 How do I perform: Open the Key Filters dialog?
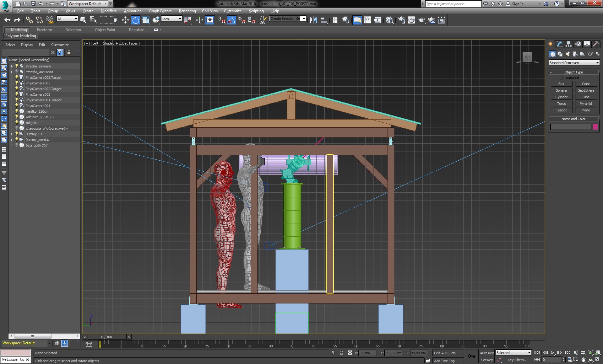click(518, 360)
